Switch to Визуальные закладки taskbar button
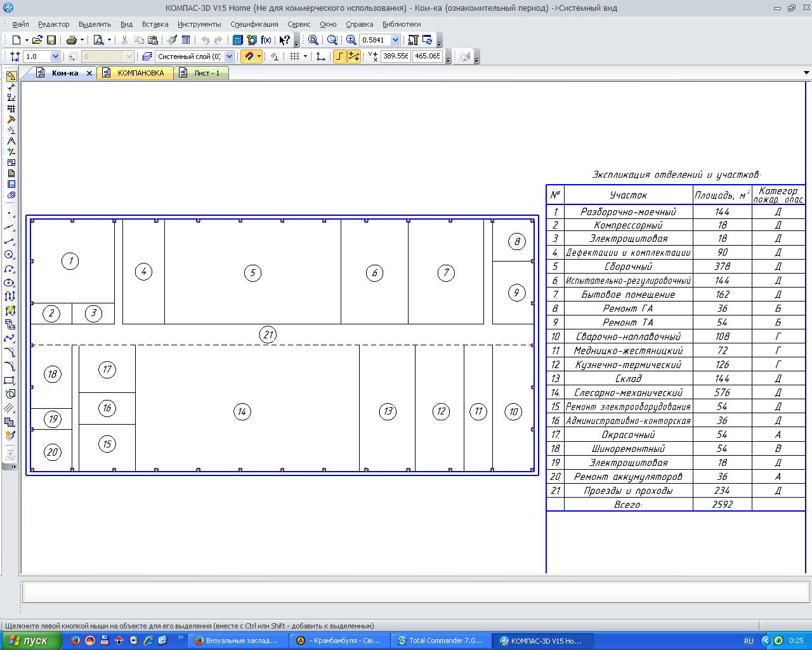 coord(237,640)
